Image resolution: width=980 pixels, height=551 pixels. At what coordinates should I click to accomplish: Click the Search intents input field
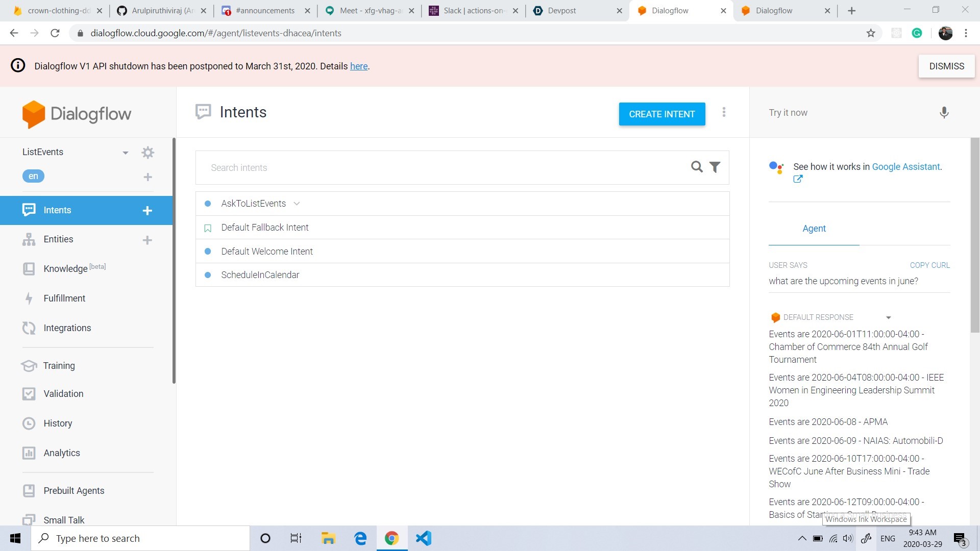[444, 168]
